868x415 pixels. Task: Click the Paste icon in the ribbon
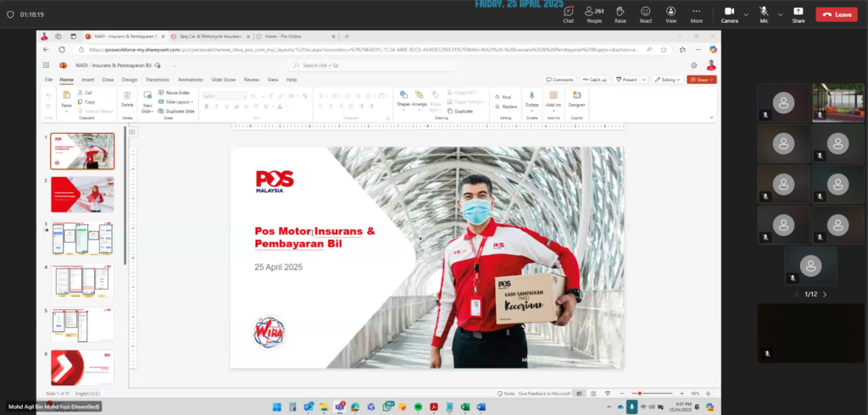click(x=66, y=95)
